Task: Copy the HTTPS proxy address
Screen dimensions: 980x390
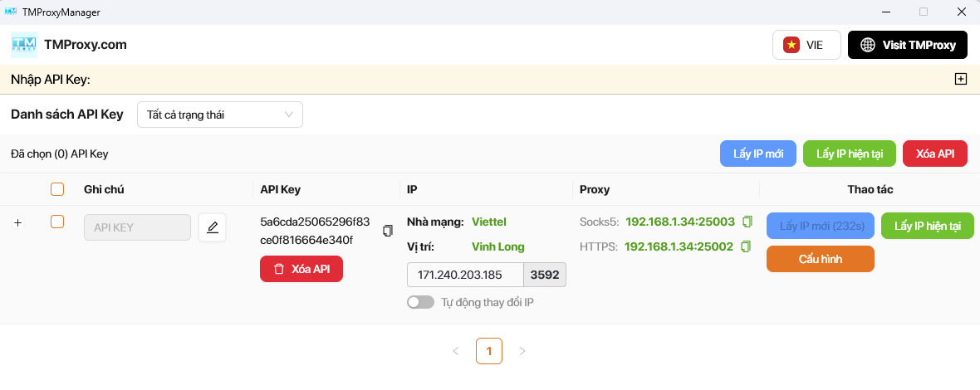Action: [x=745, y=246]
